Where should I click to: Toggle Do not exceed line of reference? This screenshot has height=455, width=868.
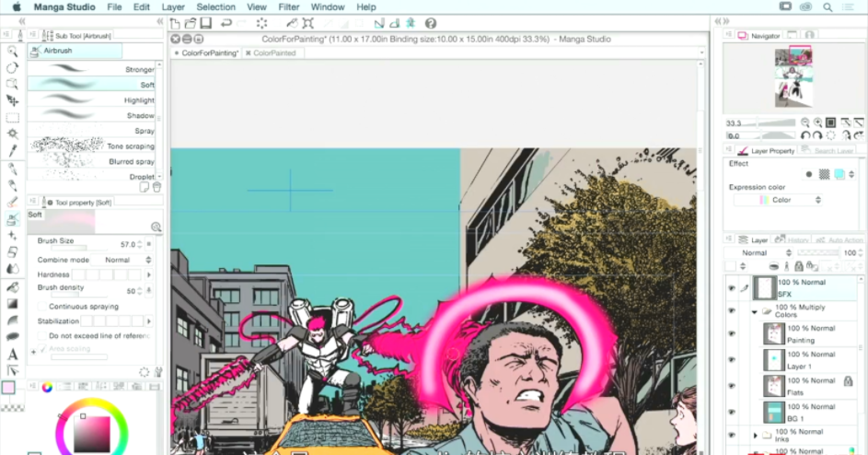(42, 336)
